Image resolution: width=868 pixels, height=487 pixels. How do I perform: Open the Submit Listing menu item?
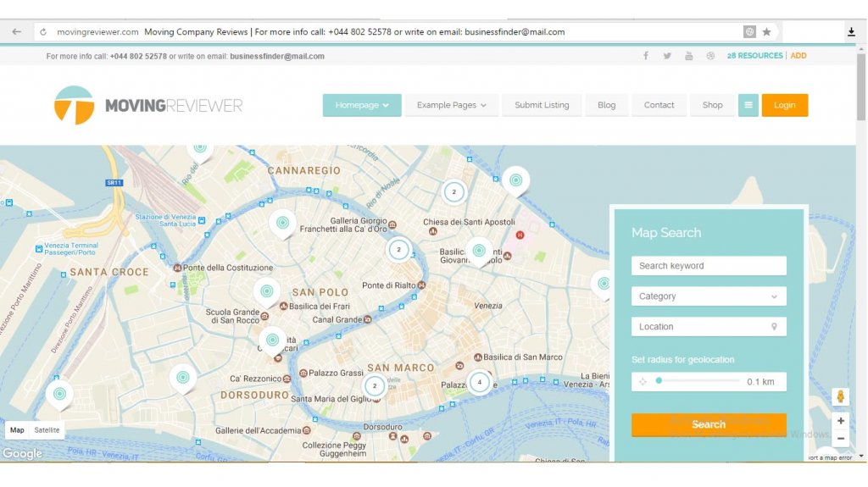click(542, 105)
